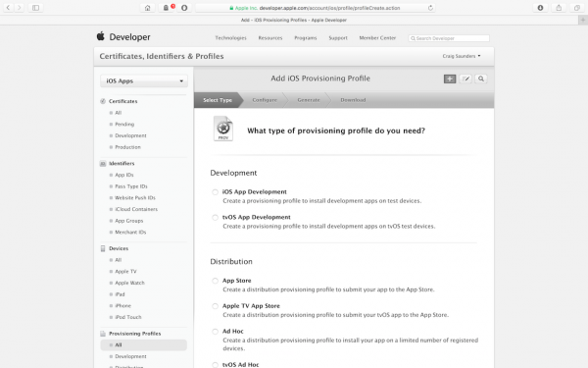588x368 pixels.
Task: Choose the Apple TV App Store option
Action: click(x=215, y=306)
